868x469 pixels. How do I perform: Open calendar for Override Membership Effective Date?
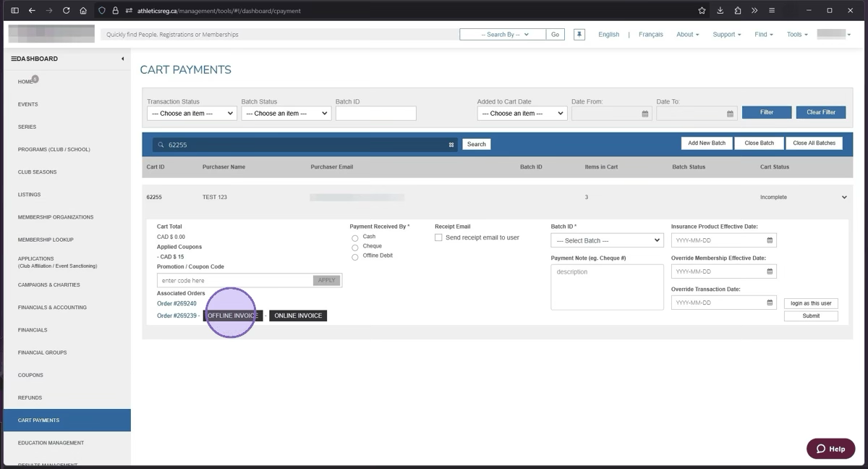[x=770, y=271]
